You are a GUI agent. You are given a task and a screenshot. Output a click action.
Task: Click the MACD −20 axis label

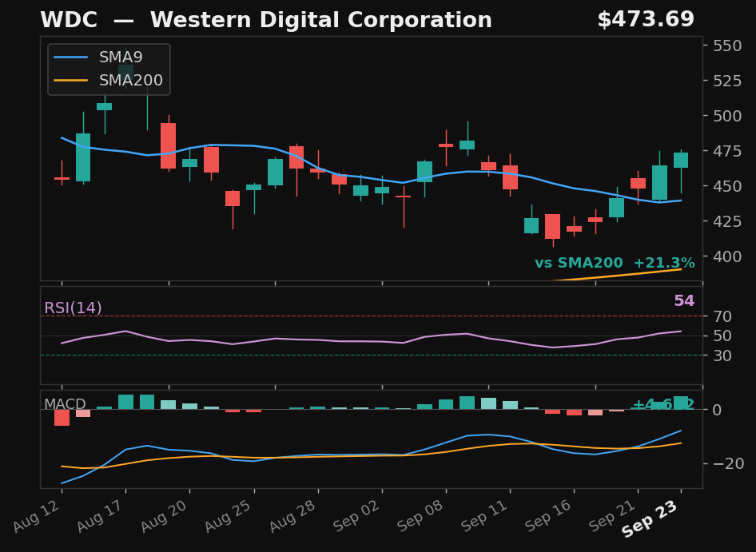coord(728,464)
